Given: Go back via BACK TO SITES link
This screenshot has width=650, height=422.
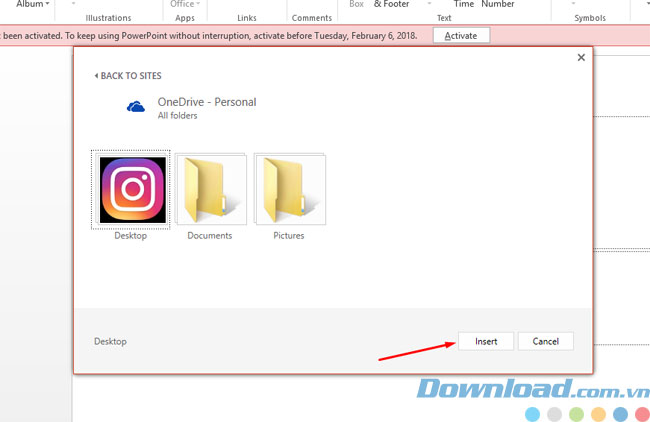Looking at the screenshot, I should [128, 76].
